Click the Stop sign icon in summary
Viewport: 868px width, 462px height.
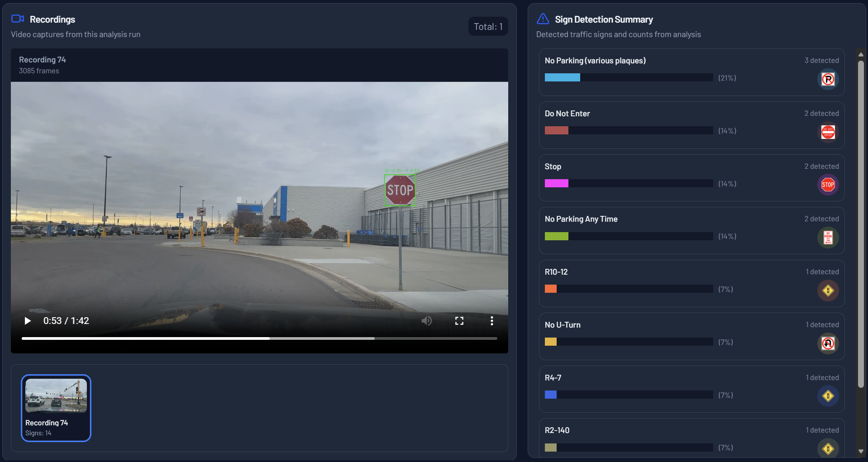click(828, 185)
